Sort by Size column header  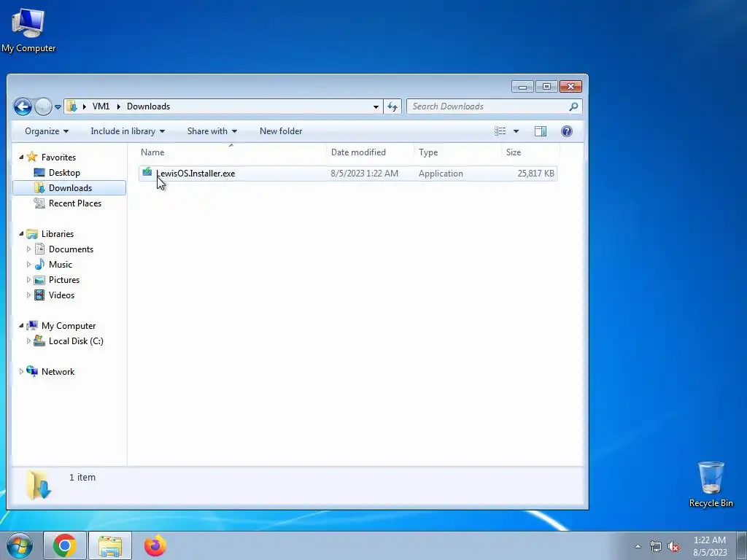pos(530,152)
